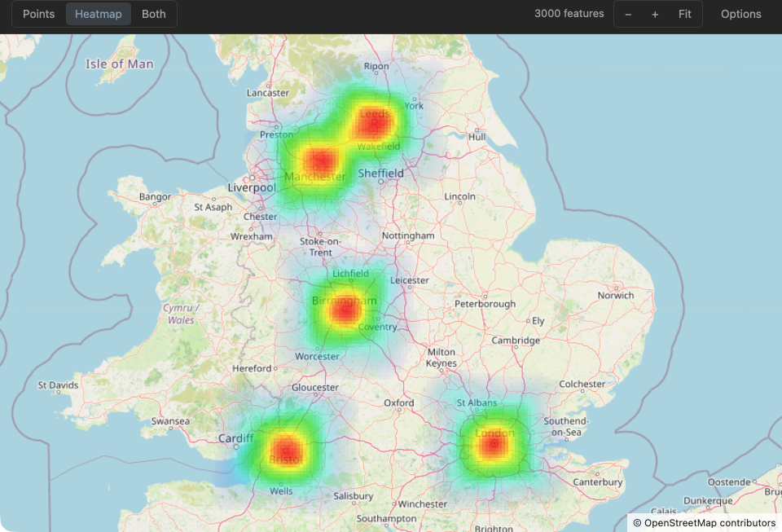Click the Stoke-on-Trent map label
The width and height of the screenshot is (782, 532).
click(x=320, y=247)
